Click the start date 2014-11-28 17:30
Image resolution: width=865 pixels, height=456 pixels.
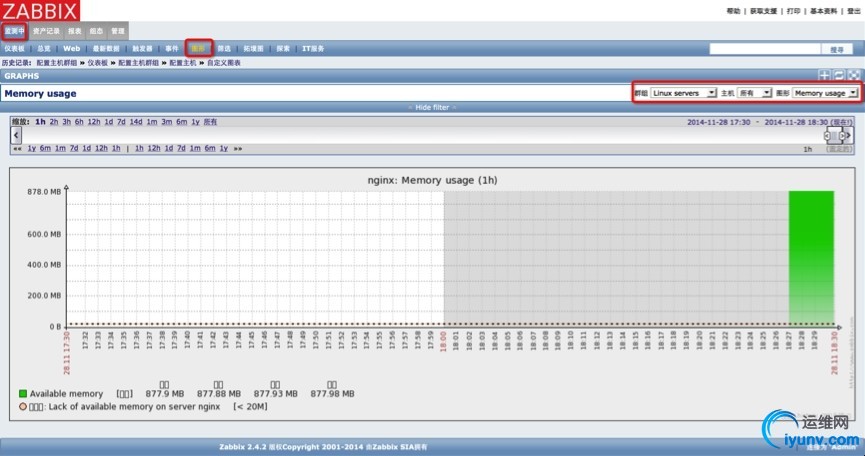coord(718,122)
